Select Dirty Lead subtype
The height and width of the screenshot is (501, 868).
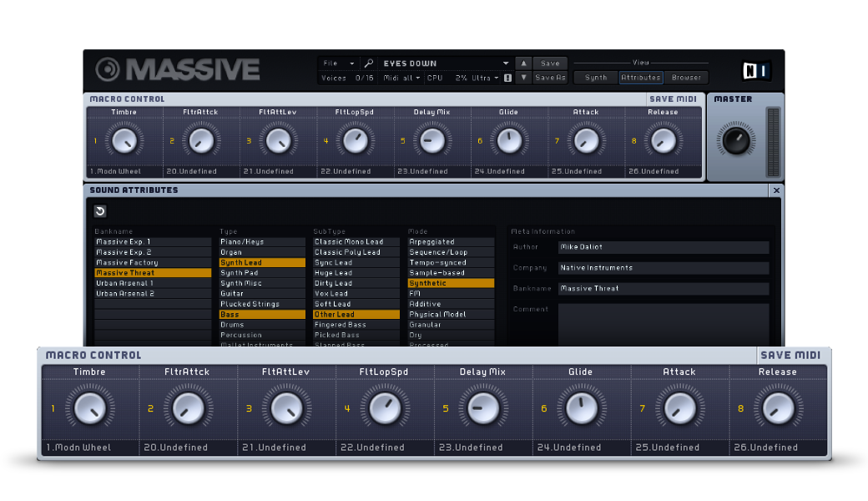pos(356,283)
